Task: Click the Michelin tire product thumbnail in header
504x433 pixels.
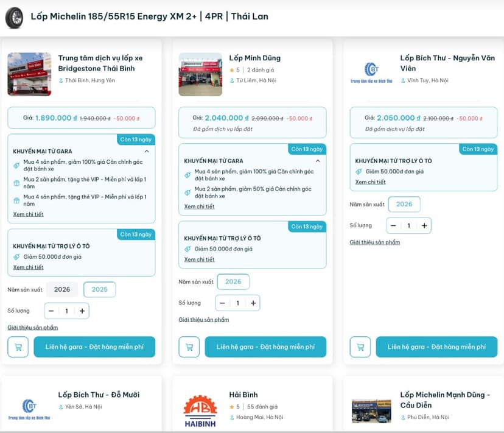Action: tap(14, 18)
